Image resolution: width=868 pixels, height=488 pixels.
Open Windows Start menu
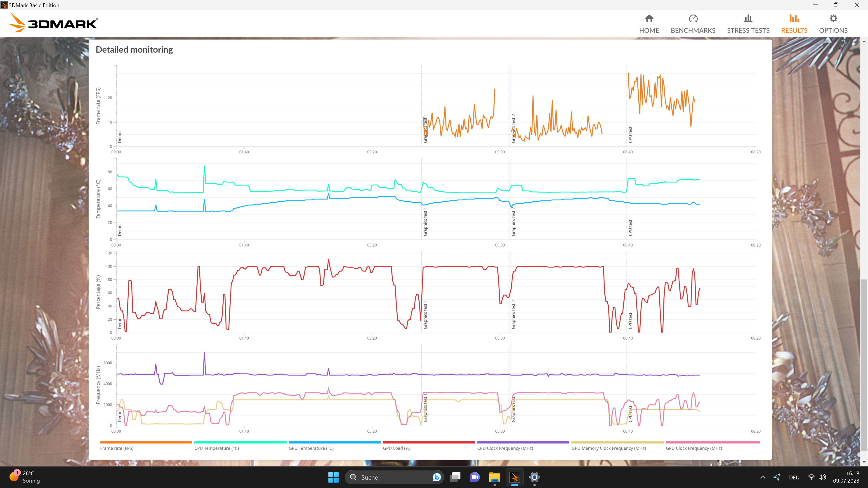pyautogui.click(x=333, y=477)
